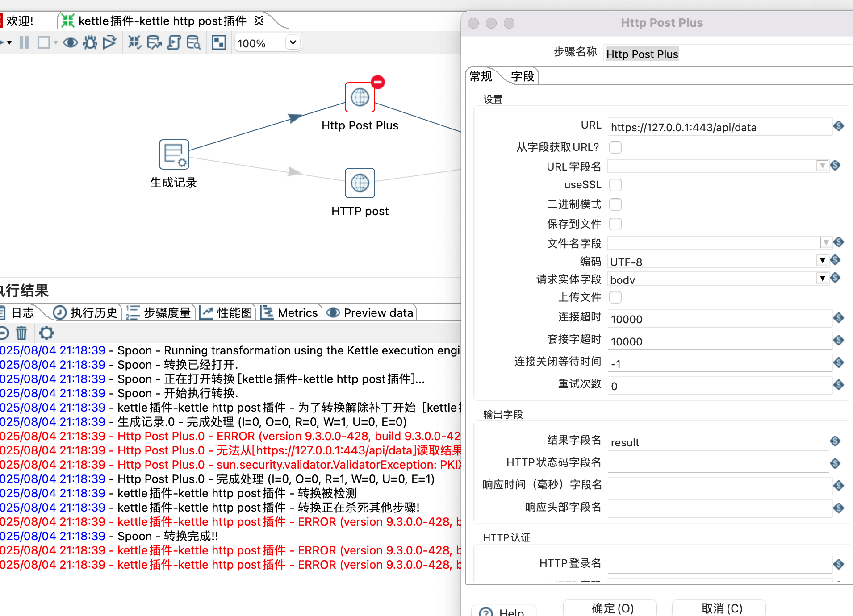
Task: Expand the 编码 UTF-8 dropdown
Action: [x=822, y=260]
